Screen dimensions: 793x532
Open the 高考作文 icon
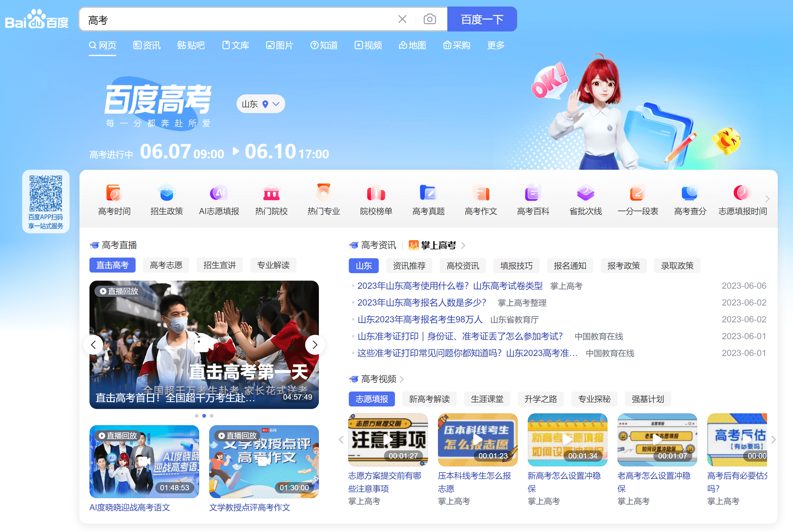coord(481,200)
